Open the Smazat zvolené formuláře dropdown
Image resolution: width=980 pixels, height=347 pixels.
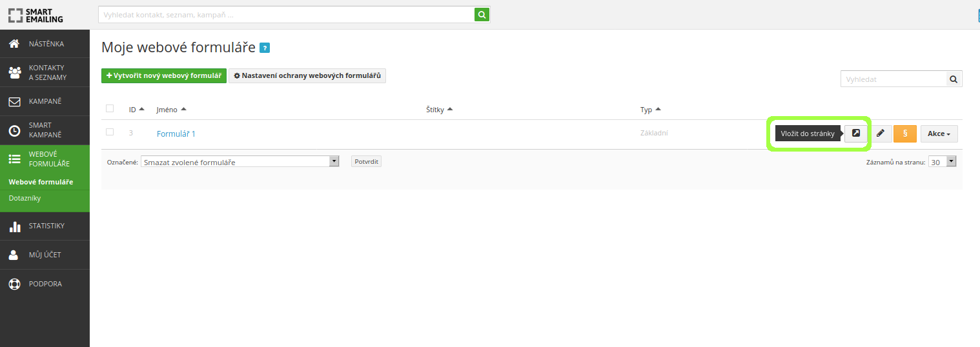(240, 161)
